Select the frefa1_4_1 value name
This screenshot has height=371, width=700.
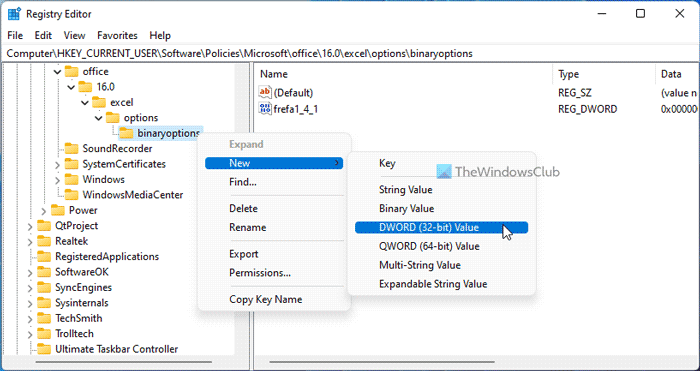click(x=296, y=108)
